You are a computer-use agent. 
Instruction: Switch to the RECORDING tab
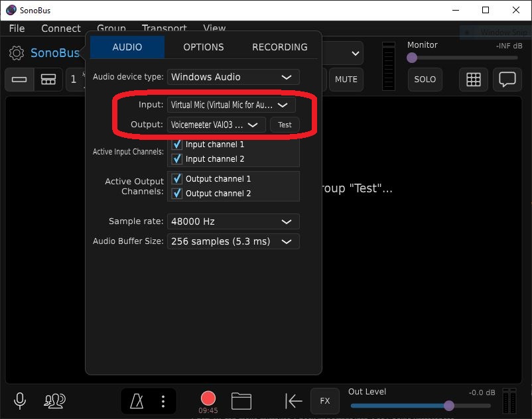[279, 47]
